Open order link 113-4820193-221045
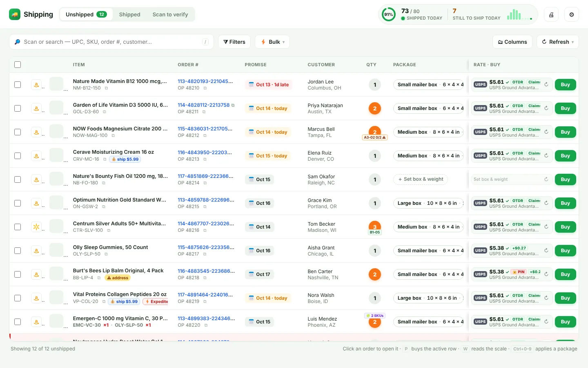The height and width of the screenshot is (368, 588). click(x=205, y=81)
